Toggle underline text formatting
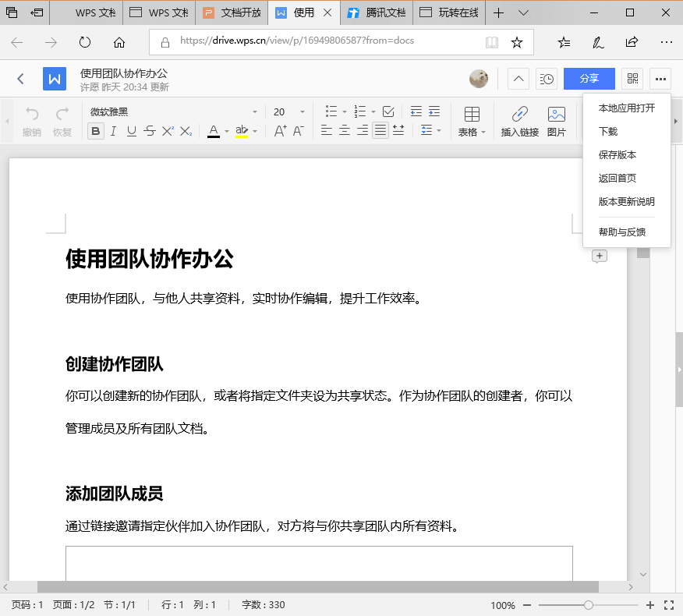 point(132,131)
